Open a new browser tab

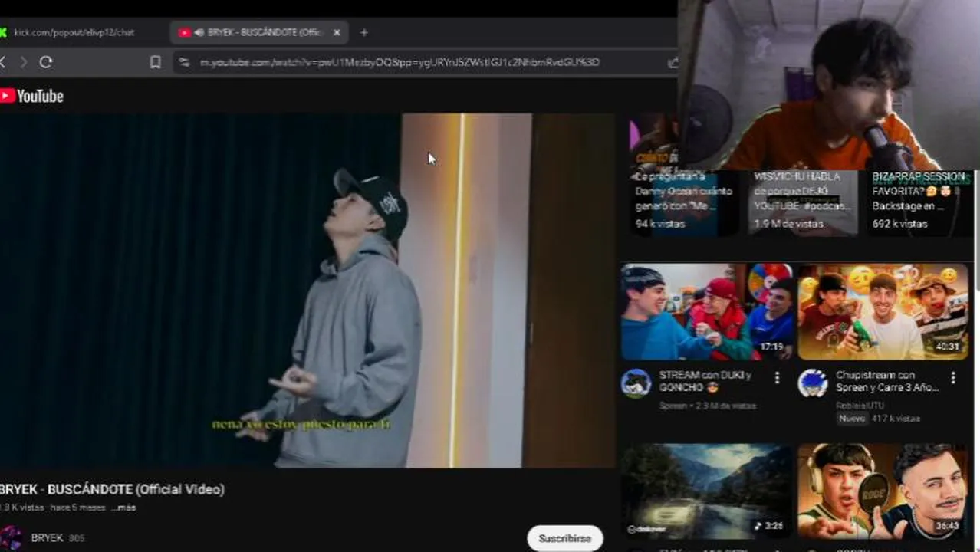[x=363, y=32]
